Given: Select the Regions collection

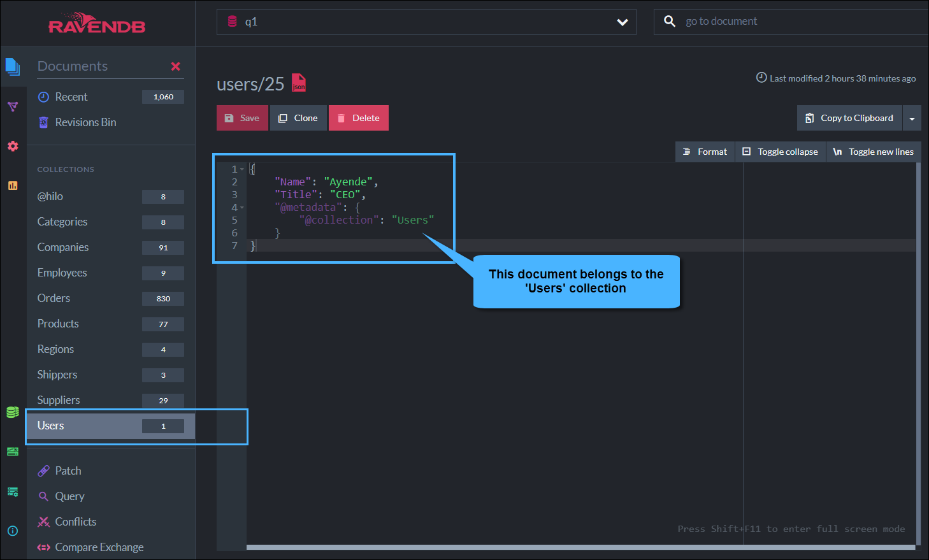Looking at the screenshot, I should (110, 349).
